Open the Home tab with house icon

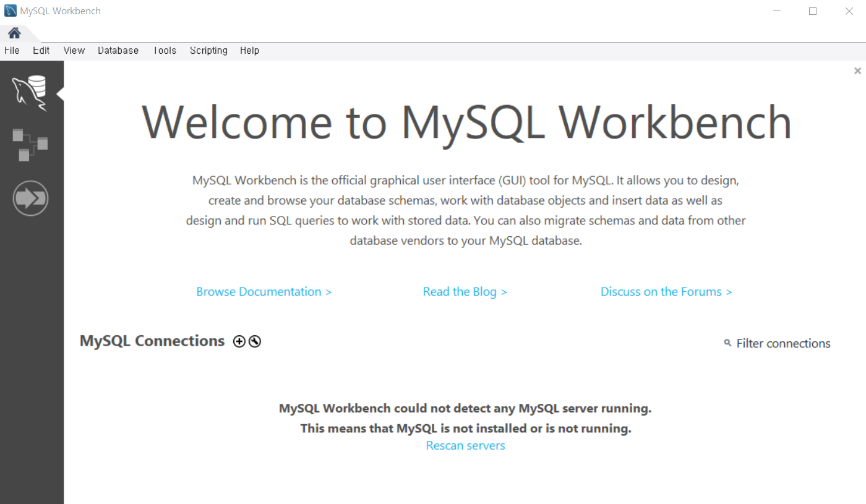point(14,33)
